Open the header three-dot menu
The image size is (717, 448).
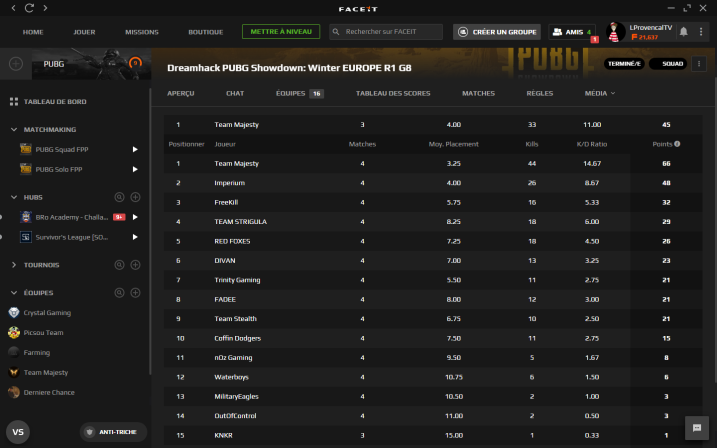(x=701, y=32)
